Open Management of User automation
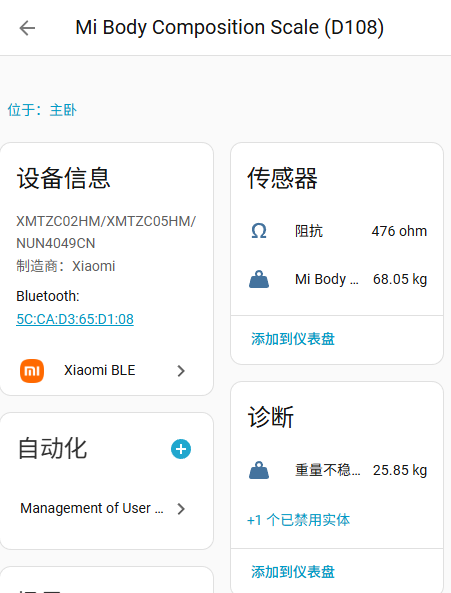The width and height of the screenshot is (451, 593). coord(107,508)
